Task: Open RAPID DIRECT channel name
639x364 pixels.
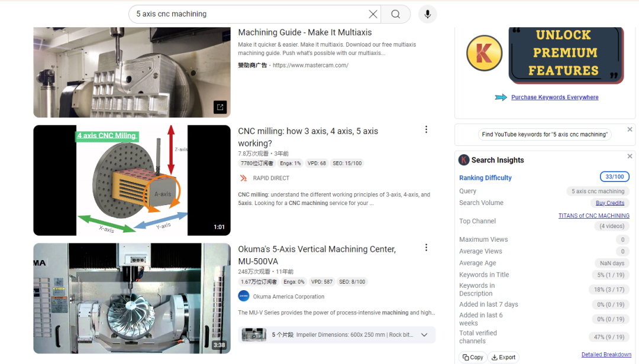Action: point(271,178)
